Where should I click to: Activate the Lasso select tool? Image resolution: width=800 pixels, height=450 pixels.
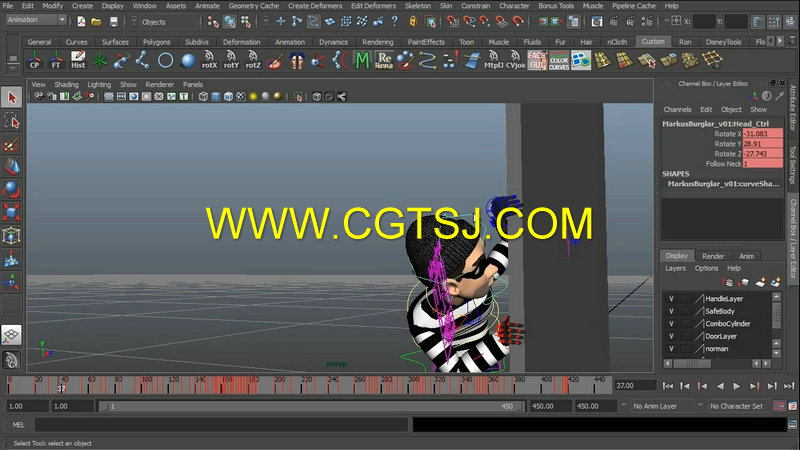click(x=12, y=121)
